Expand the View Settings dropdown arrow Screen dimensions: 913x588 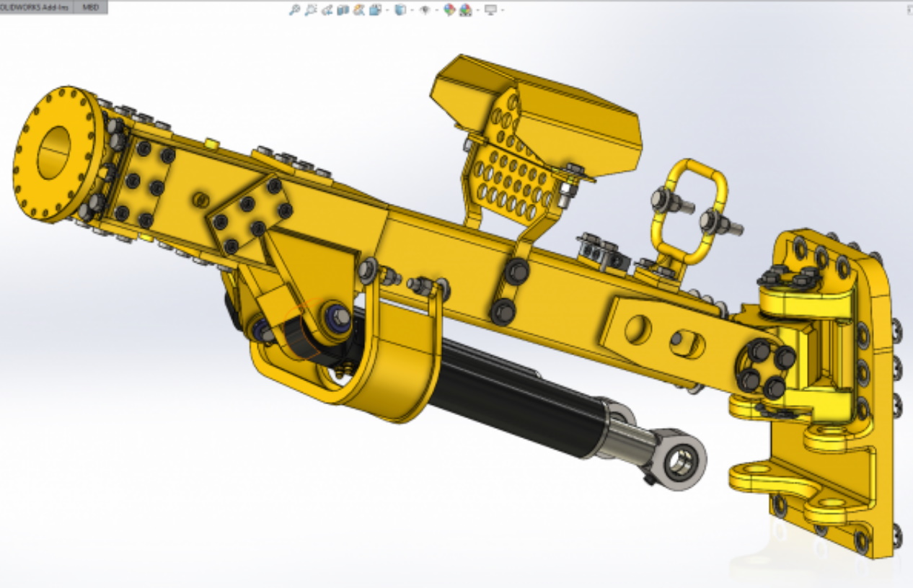click(502, 11)
